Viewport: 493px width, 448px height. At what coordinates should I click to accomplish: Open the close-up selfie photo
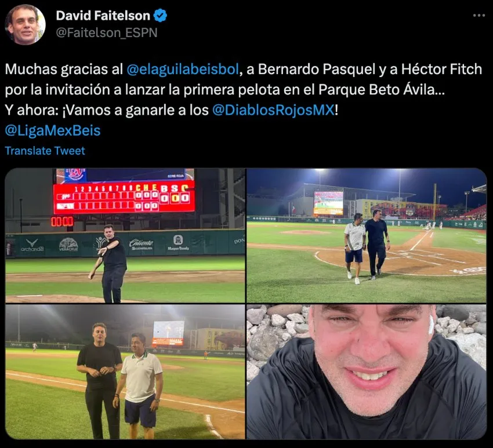[367, 371]
